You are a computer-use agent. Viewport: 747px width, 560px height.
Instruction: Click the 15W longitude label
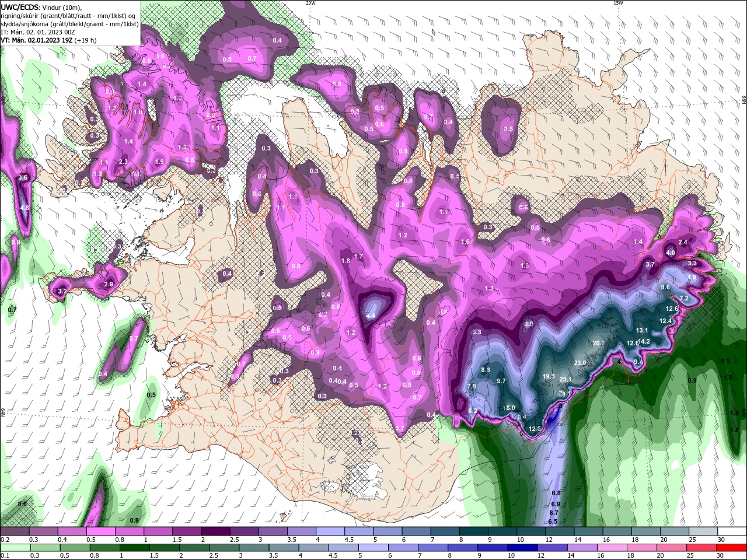tap(618, 3)
